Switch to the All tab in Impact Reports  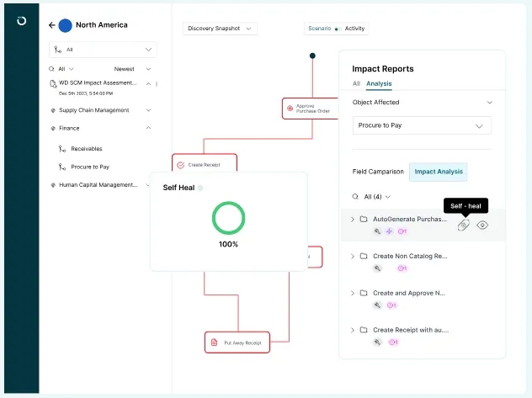(x=356, y=83)
